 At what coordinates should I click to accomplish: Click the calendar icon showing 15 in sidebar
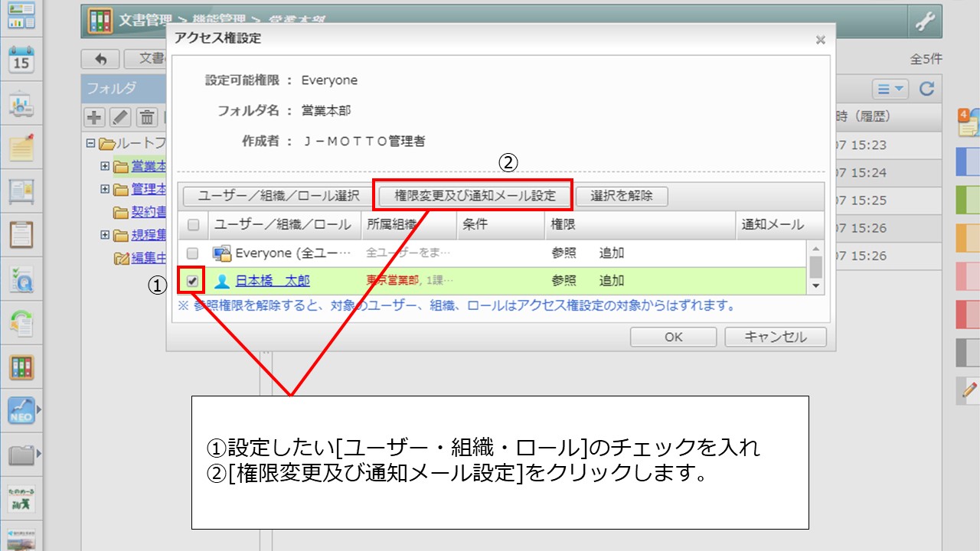21,60
